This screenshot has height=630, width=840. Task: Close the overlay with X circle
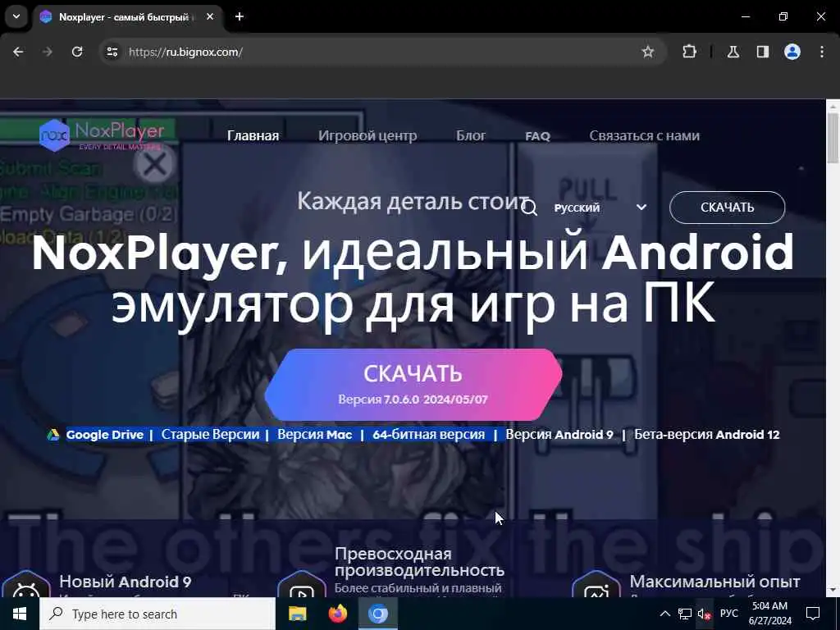tap(155, 164)
